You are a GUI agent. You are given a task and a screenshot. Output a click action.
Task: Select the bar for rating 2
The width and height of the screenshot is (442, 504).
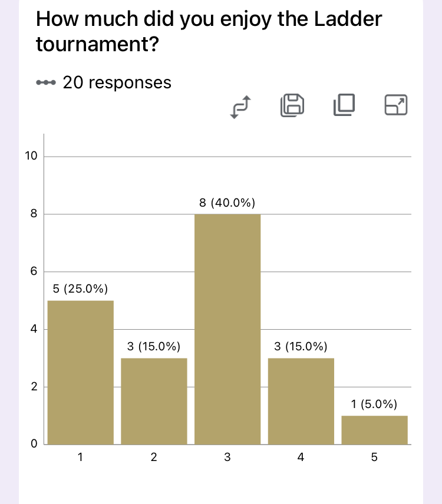[154, 401]
